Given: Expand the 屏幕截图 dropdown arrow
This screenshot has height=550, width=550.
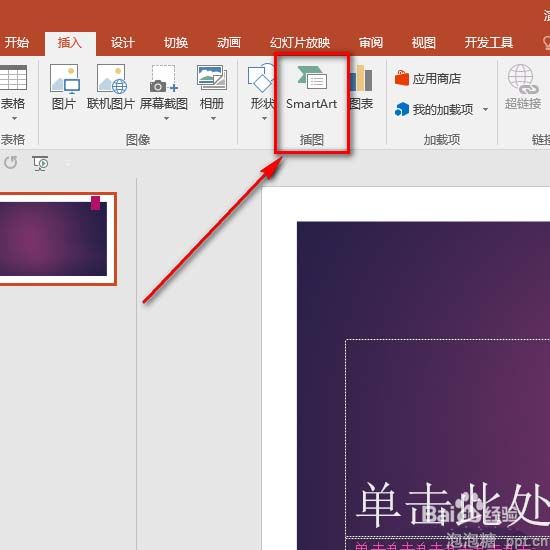Looking at the screenshot, I should click(x=166, y=119).
